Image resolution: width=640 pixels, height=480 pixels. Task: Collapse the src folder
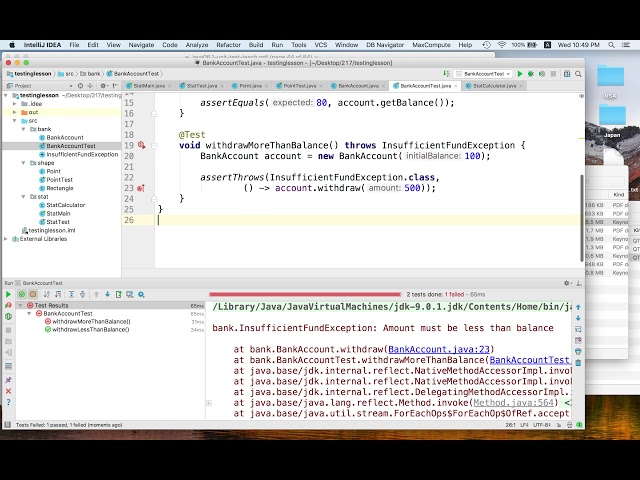[15, 121]
